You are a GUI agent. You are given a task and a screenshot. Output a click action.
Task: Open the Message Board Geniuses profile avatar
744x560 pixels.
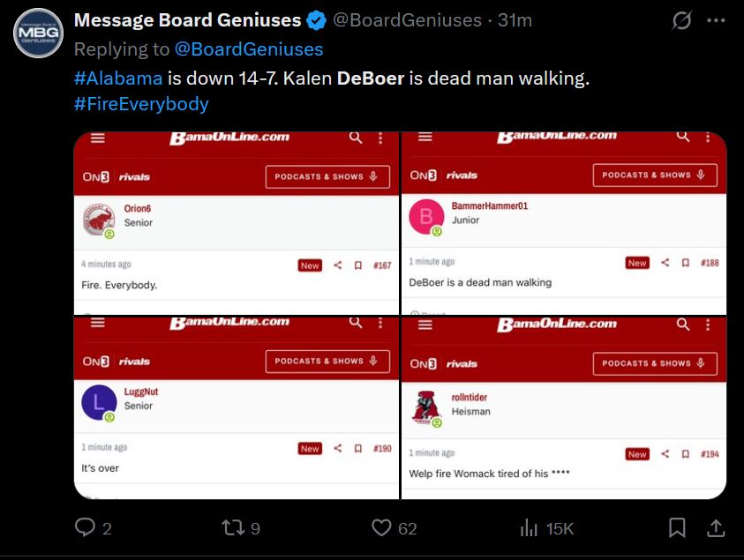point(38,33)
